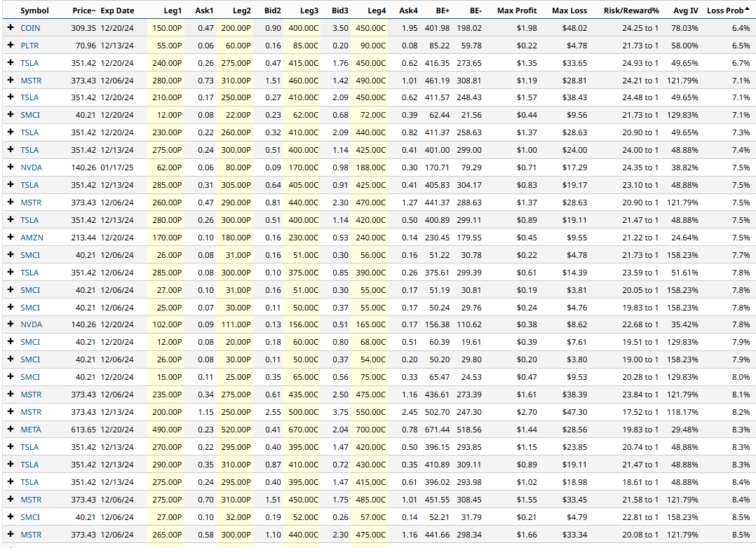Select the 309.35 price cell
This screenshot has height=548, width=756.
(83, 28)
